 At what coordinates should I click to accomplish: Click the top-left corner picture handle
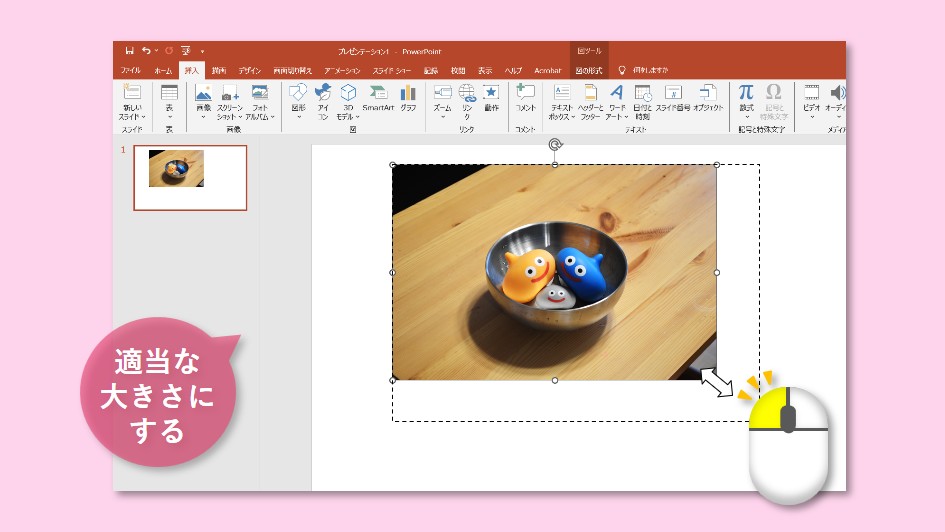click(x=393, y=164)
